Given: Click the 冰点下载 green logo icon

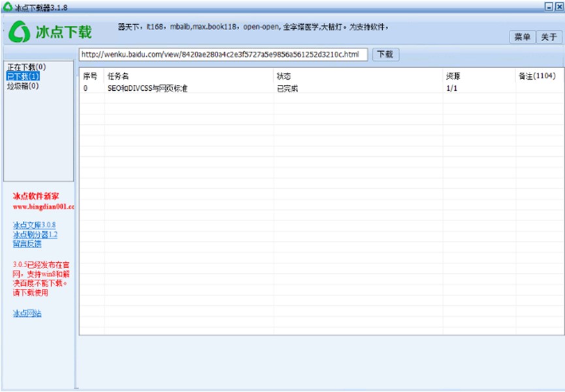Looking at the screenshot, I should tap(19, 31).
